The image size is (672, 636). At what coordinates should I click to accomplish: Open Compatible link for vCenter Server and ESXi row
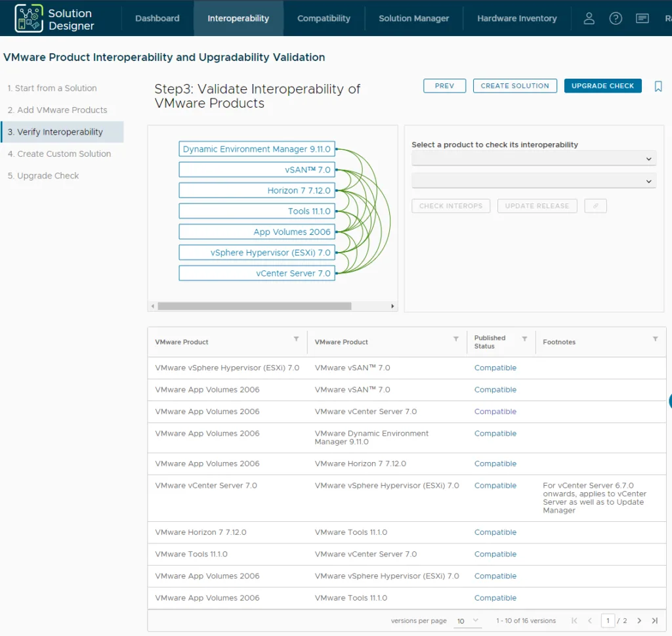click(x=495, y=486)
